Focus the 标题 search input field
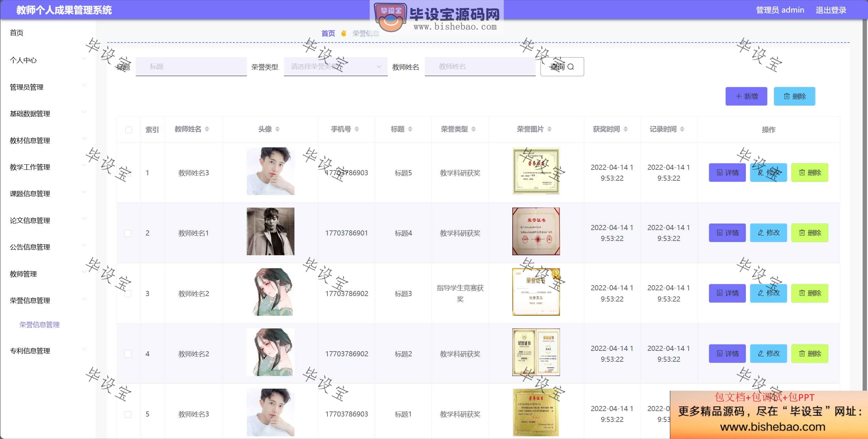 pos(191,67)
